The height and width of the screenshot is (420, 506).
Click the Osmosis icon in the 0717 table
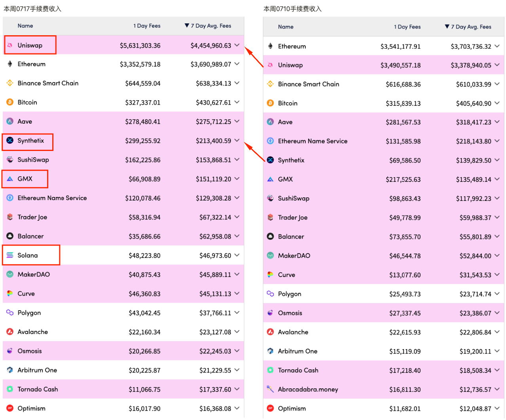coord(10,351)
